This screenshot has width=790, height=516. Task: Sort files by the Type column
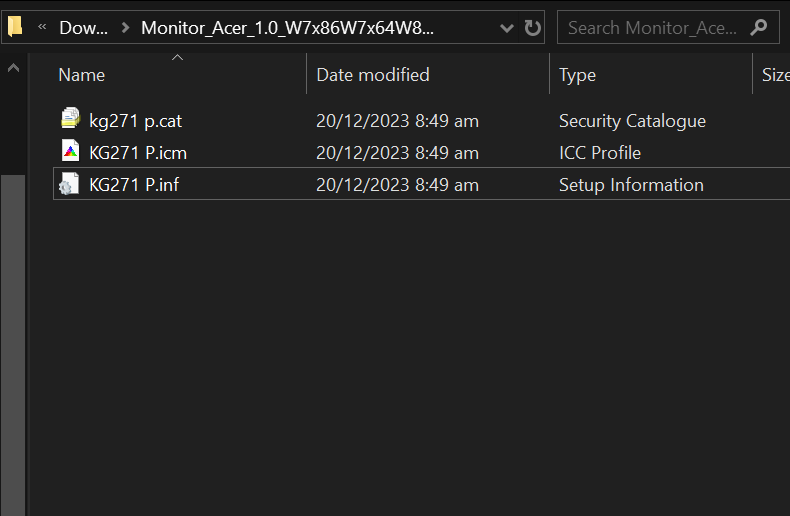pos(577,75)
